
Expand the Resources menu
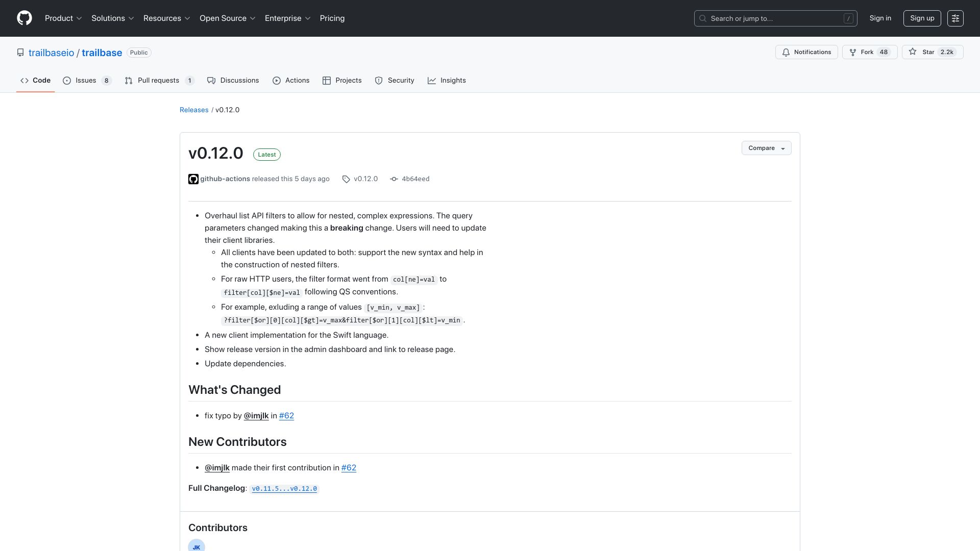pos(167,18)
